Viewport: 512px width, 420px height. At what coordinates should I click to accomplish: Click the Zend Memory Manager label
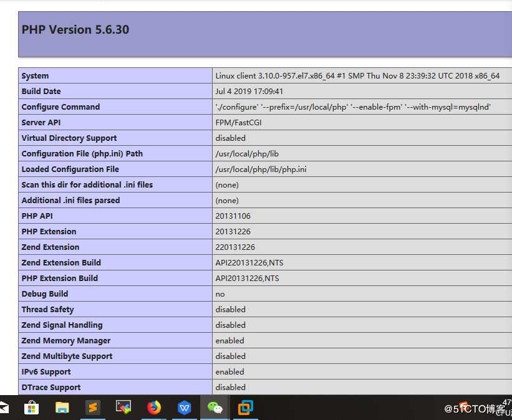pos(66,341)
